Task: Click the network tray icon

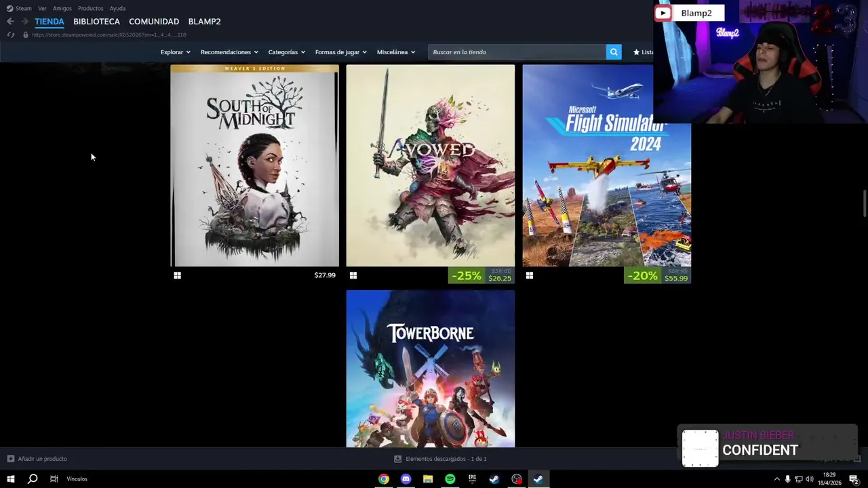Action: 798,479
